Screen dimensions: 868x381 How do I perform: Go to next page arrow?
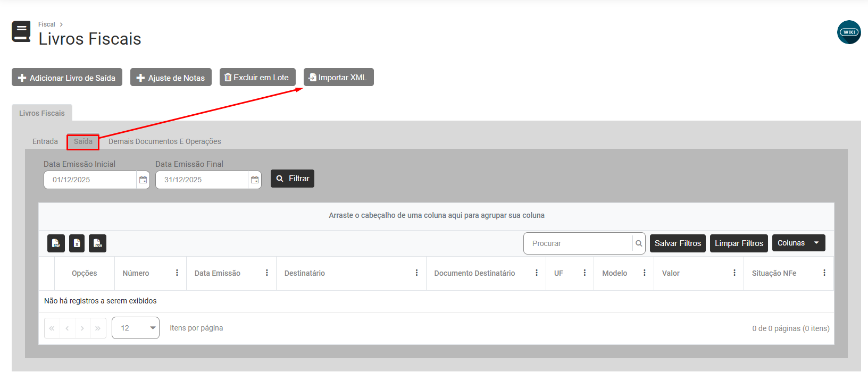[83, 328]
